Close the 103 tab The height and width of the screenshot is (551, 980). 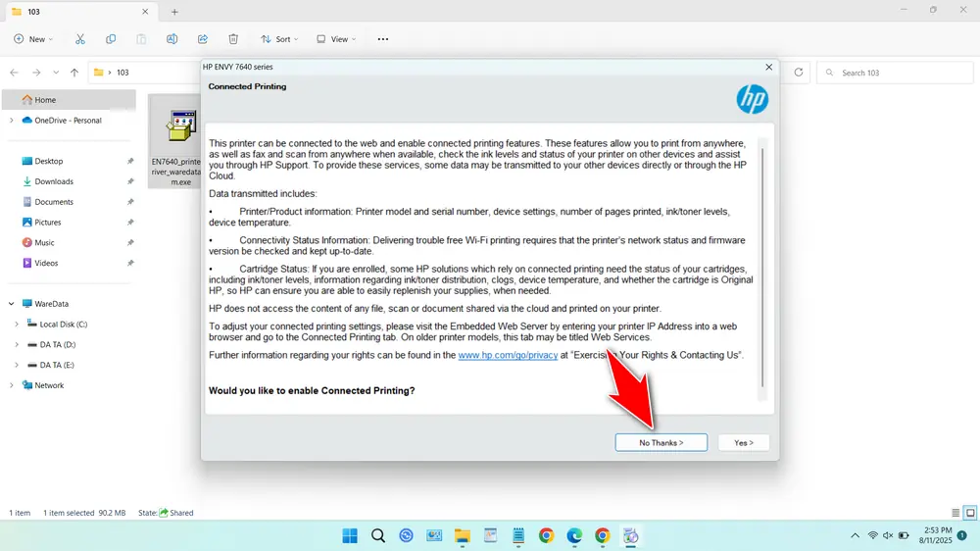[145, 11]
